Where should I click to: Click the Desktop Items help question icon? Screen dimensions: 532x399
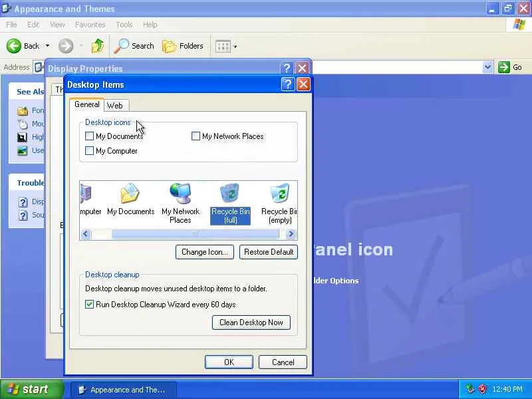pyautogui.click(x=288, y=84)
